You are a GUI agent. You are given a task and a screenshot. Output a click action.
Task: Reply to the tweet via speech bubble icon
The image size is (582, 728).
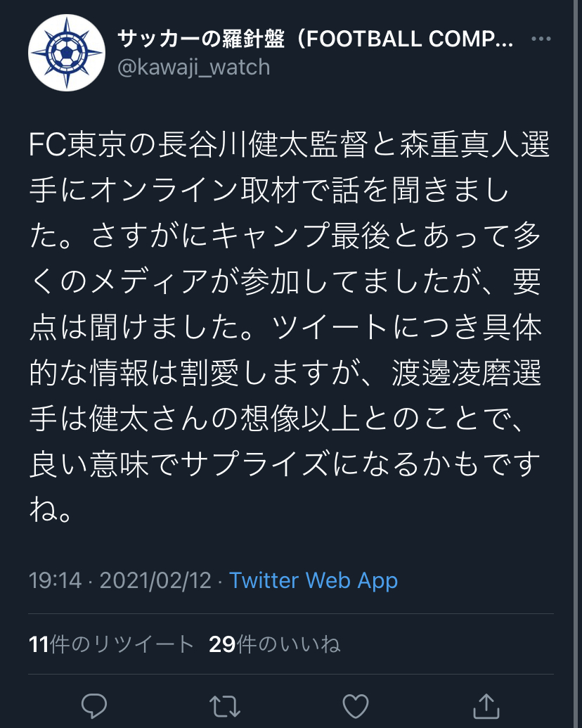pyautogui.click(x=93, y=705)
